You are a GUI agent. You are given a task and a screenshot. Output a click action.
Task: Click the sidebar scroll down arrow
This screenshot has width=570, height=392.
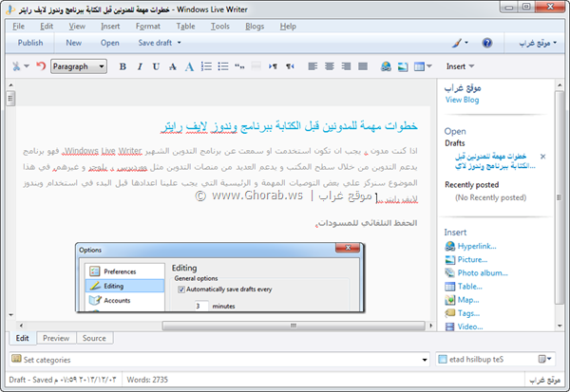coord(560,327)
